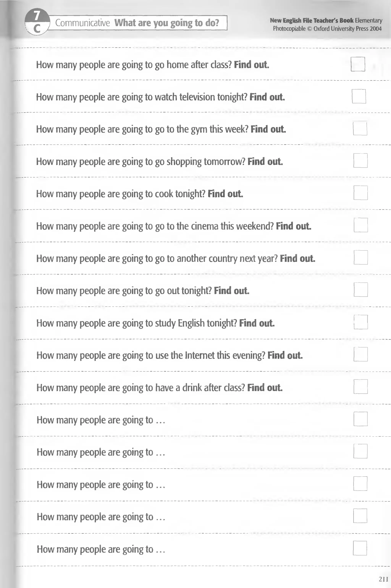Check the cinema this weekend box
The image size is (391, 588).
coord(361,225)
